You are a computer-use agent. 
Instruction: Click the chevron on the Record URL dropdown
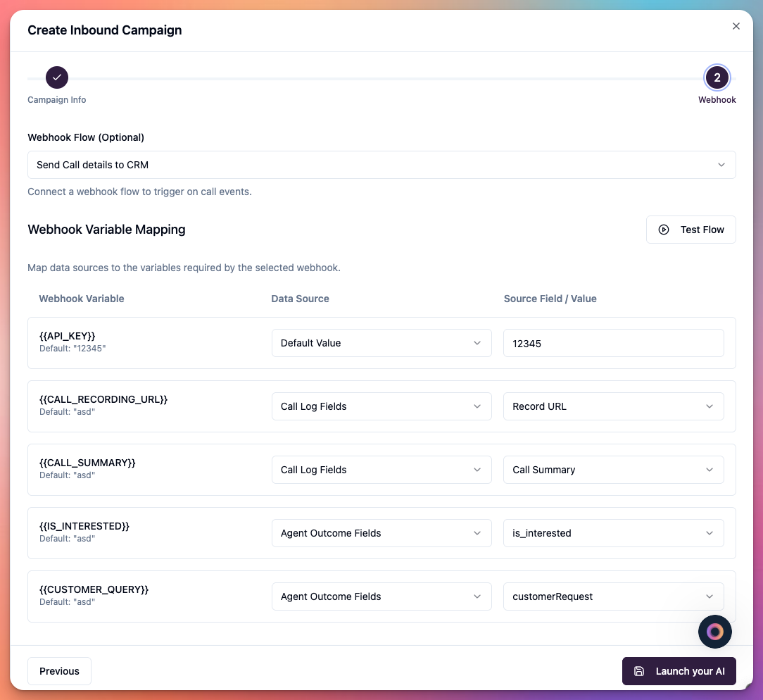pos(710,406)
